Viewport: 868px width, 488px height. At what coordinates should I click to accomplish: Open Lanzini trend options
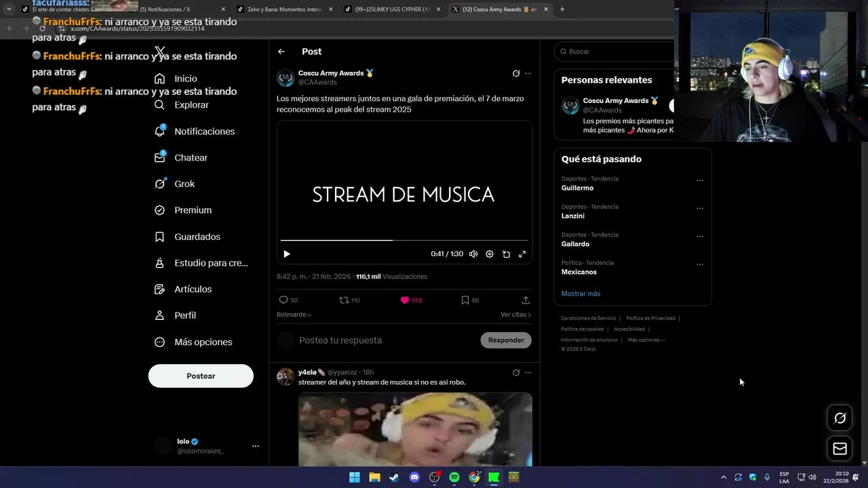pyautogui.click(x=700, y=209)
